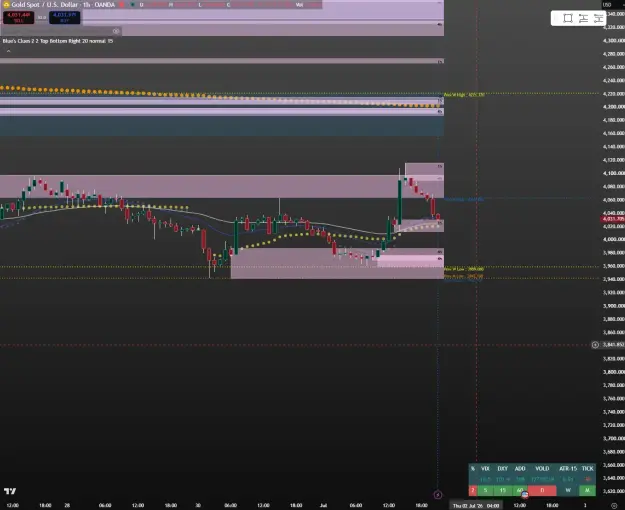Viewport: 625px width, 510px height.
Task: Click the US flag economic event icon
Action: point(525,495)
